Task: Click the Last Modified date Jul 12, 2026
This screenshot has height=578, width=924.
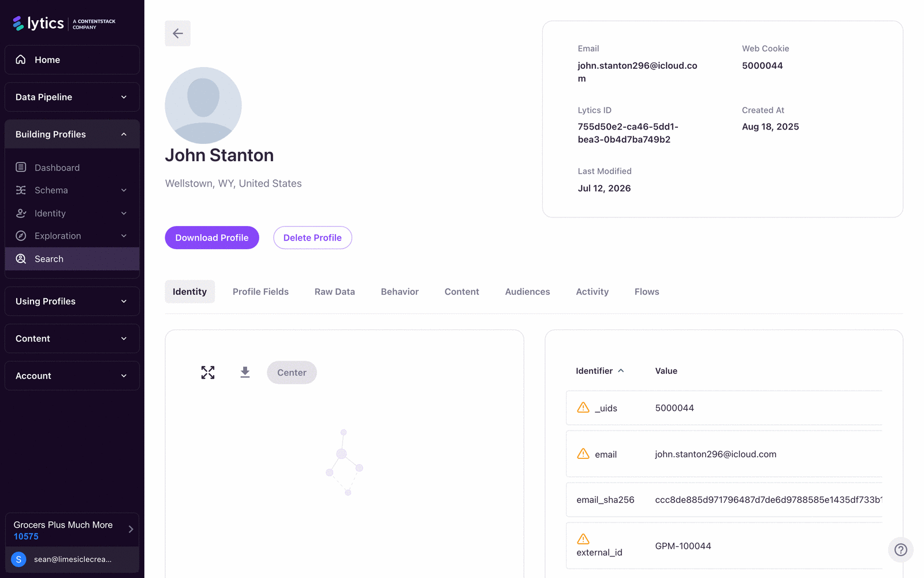Action: pyautogui.click(x=604, y=188)
